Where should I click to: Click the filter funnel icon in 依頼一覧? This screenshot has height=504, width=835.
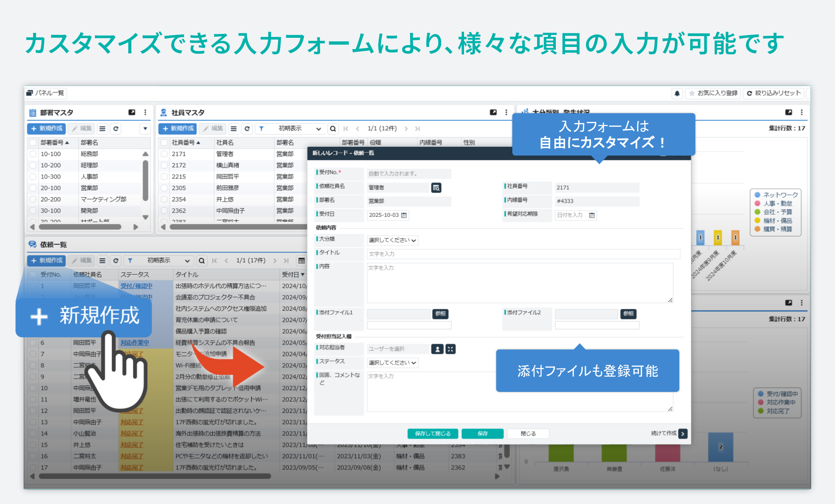130,261
